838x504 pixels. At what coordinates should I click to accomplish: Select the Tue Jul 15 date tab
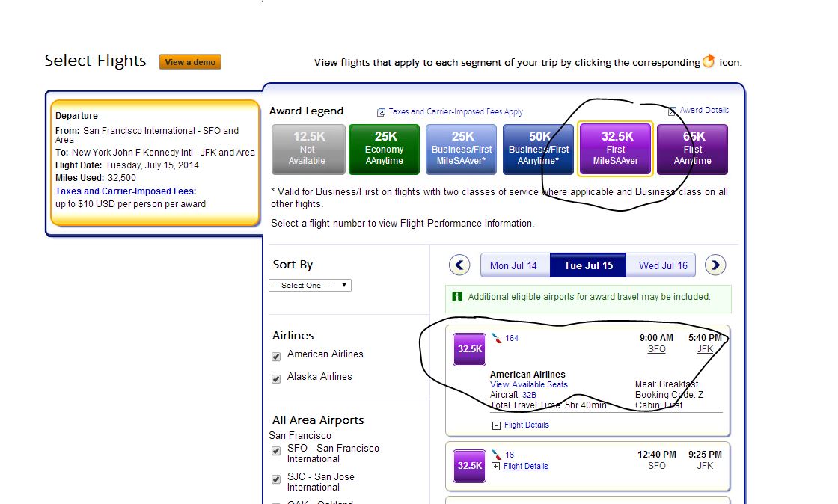[588, 265]
